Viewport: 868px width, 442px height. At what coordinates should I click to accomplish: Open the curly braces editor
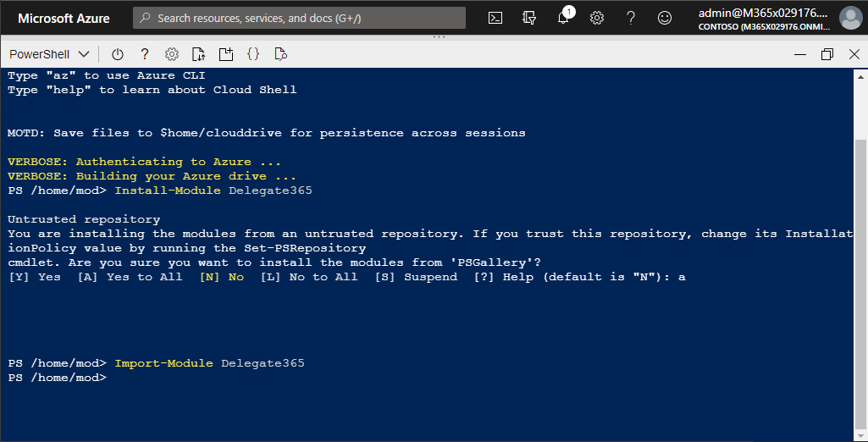(x=253, y=54)
